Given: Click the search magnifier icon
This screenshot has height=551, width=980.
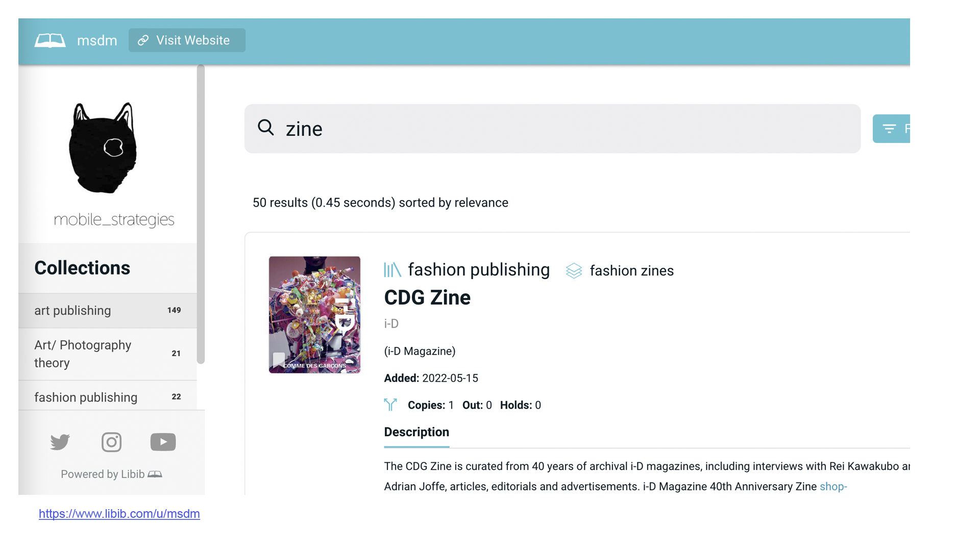Looking at the screenshot, I should coord(265,128).
